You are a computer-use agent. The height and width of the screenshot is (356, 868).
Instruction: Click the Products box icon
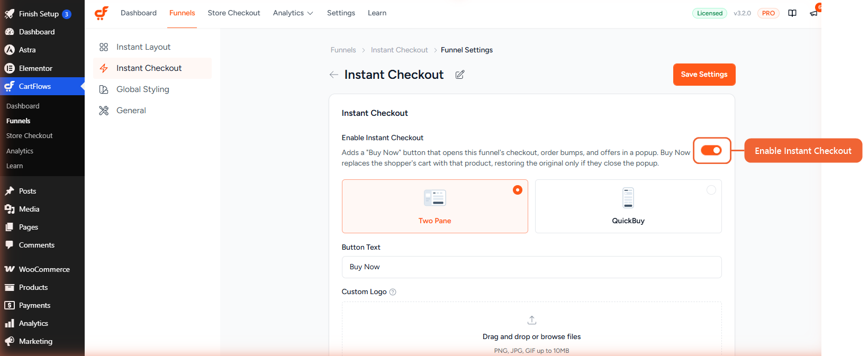pos(10,287)
